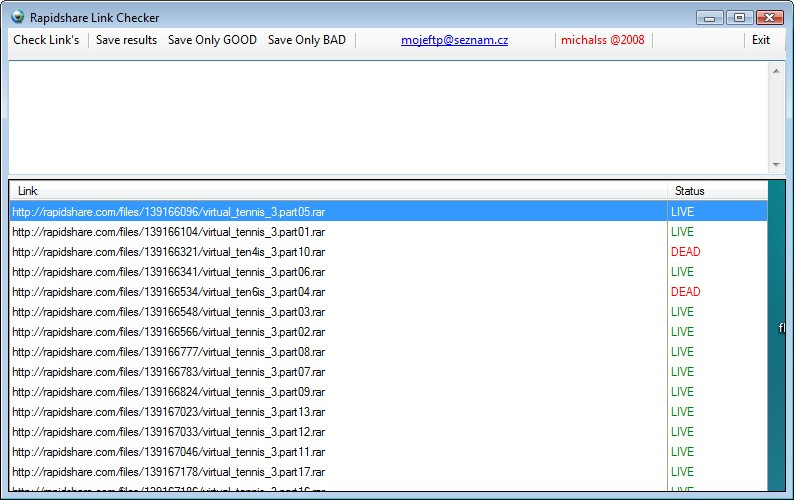Select the virtual_tennis_3.part13.rar link row
Viewport: 794px width, 500px height.
click(x=388, y=412)
